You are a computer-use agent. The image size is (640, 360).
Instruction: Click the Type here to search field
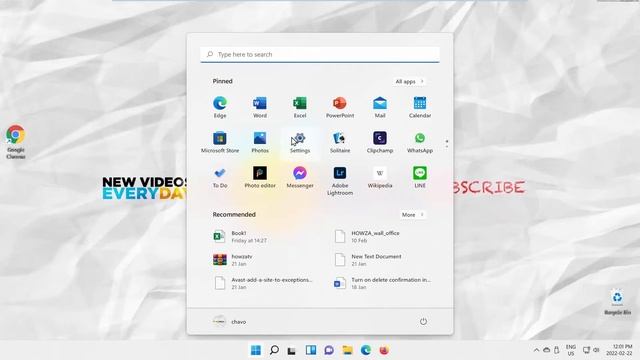pyautogui.click(x=320, y=54)
